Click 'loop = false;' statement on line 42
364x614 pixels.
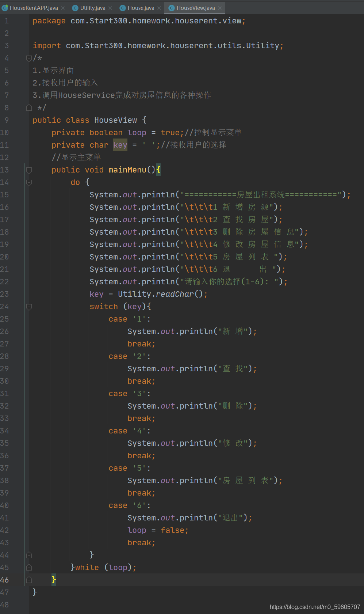coord(158,530)
